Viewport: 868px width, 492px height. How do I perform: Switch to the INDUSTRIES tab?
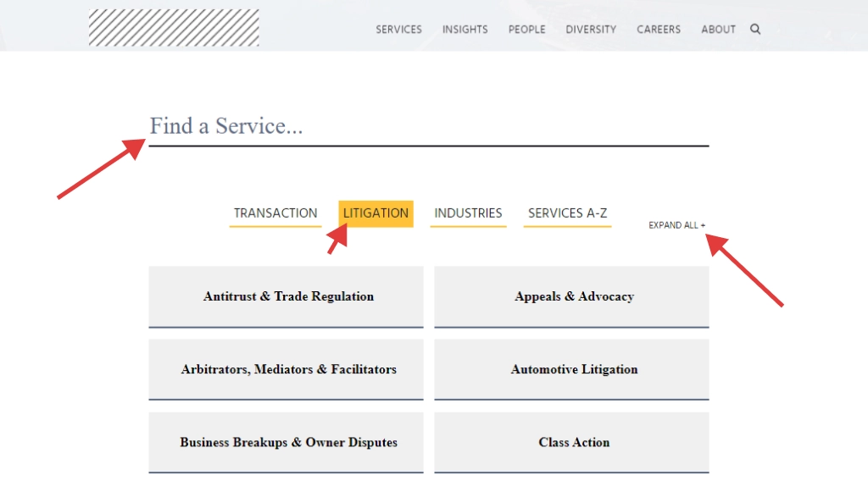[468, 213]
